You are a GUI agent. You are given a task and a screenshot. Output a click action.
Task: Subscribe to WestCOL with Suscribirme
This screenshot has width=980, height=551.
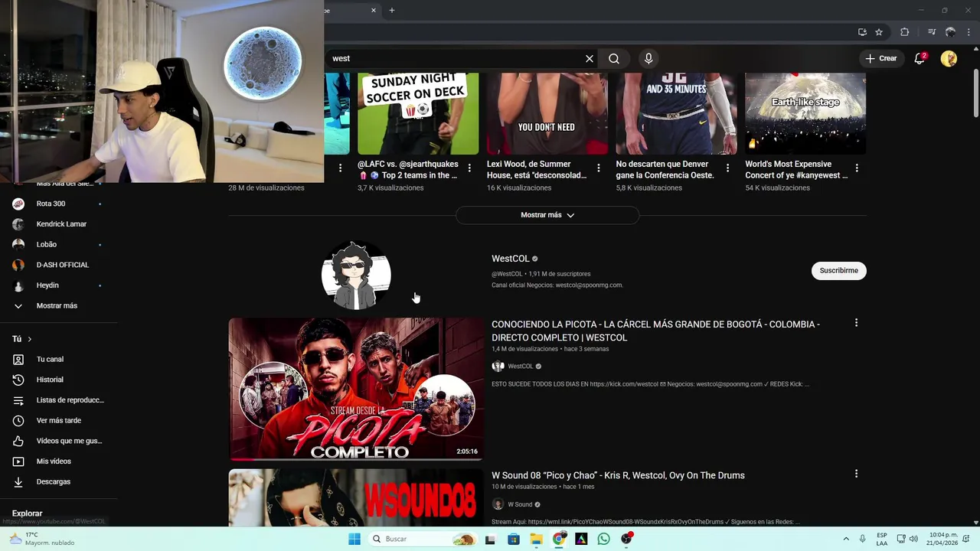tap(838, 270)
